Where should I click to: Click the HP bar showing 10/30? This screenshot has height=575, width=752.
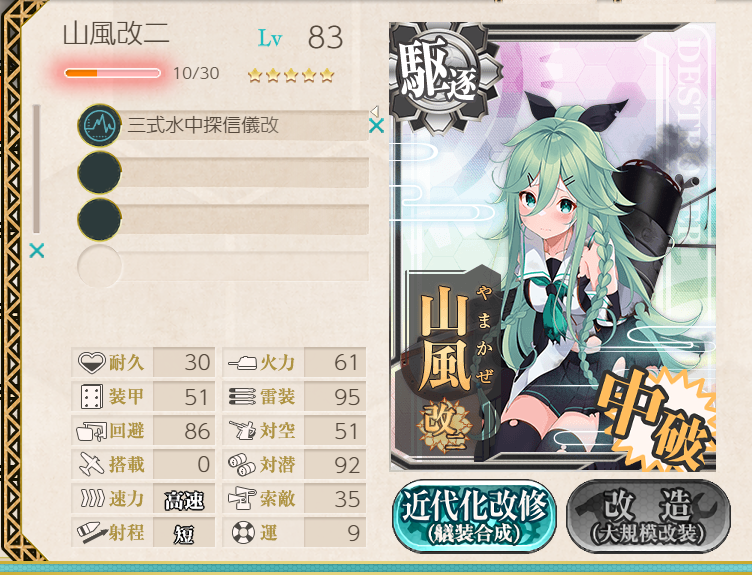click(x=113, y=73)
